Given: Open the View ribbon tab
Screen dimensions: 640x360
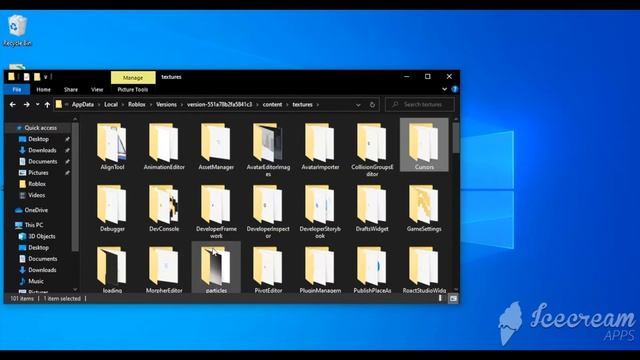Looking at the screenshot, I should [97, 89].
